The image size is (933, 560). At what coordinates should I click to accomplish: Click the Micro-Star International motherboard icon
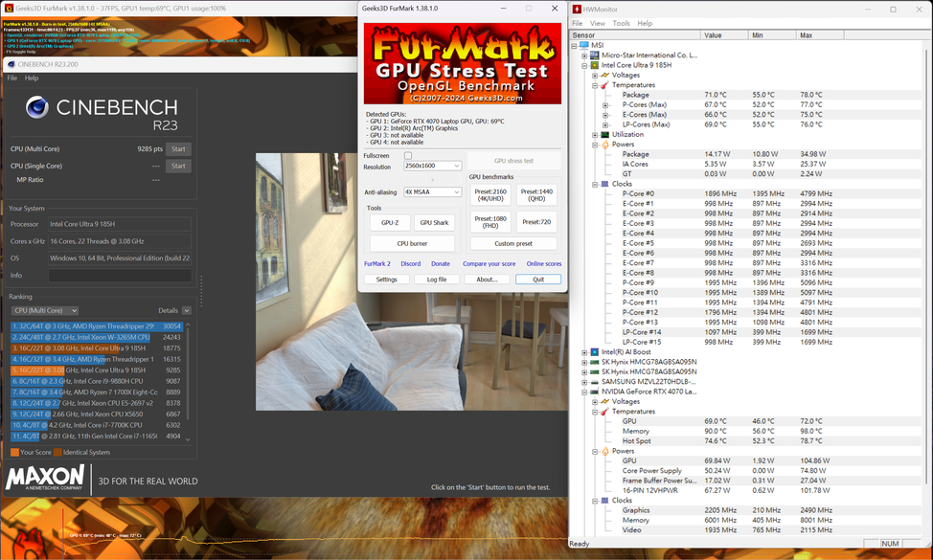[x=595, y=56]
